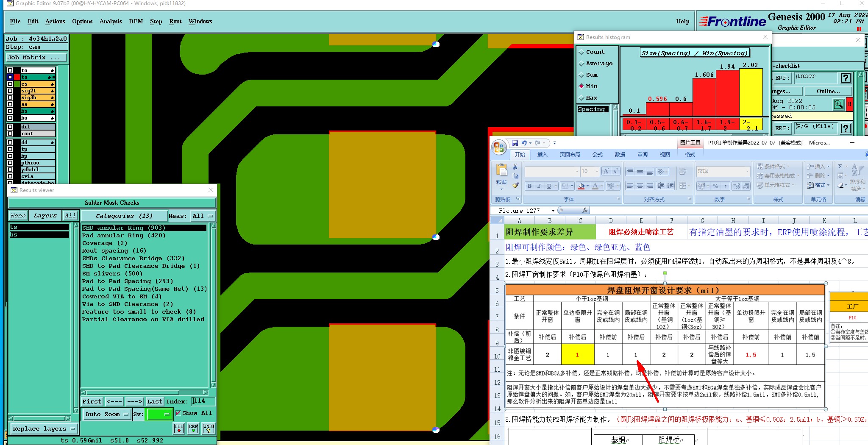The image size is (868, 445).
Task: Click the magnifier icon in checklist window
Action: point(838,104)
